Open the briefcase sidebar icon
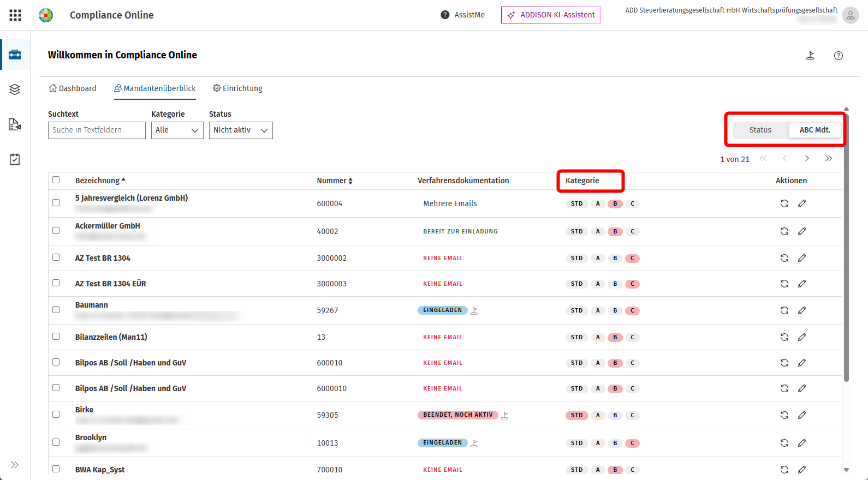 pos(15,55)
